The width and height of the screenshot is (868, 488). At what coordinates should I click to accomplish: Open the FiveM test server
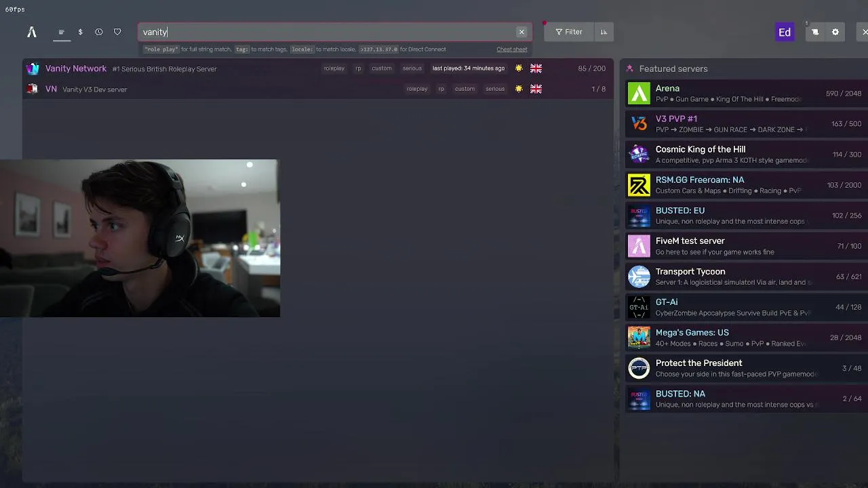(x=747, y=246)
